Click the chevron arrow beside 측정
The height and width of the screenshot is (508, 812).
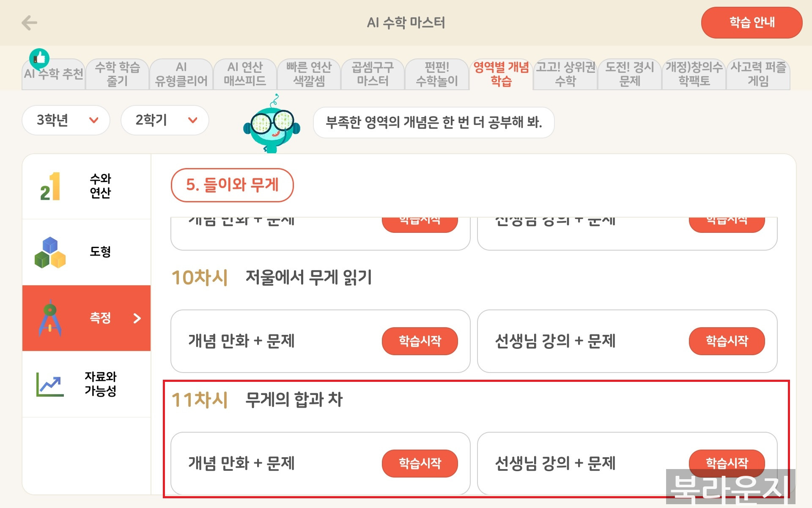click(x=137, y=318)
